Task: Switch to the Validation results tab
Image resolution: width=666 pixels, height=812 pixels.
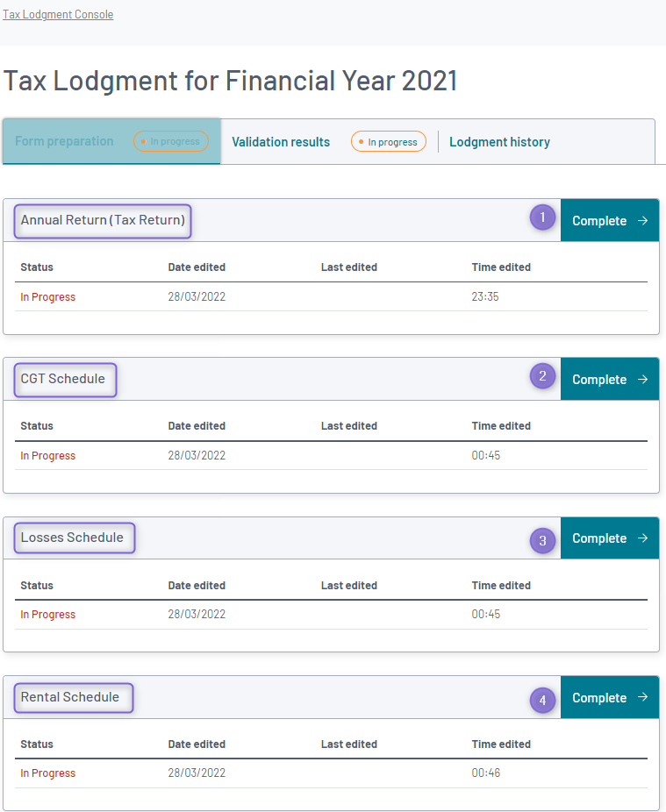Action: 280,141
